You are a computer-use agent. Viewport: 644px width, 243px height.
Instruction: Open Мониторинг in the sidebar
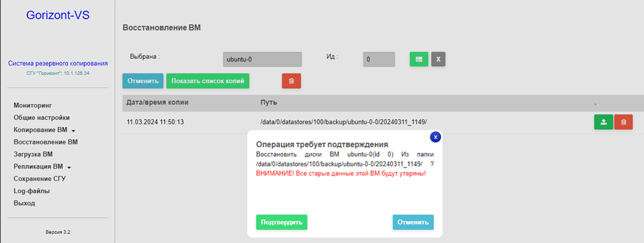[x=33, y=105]
